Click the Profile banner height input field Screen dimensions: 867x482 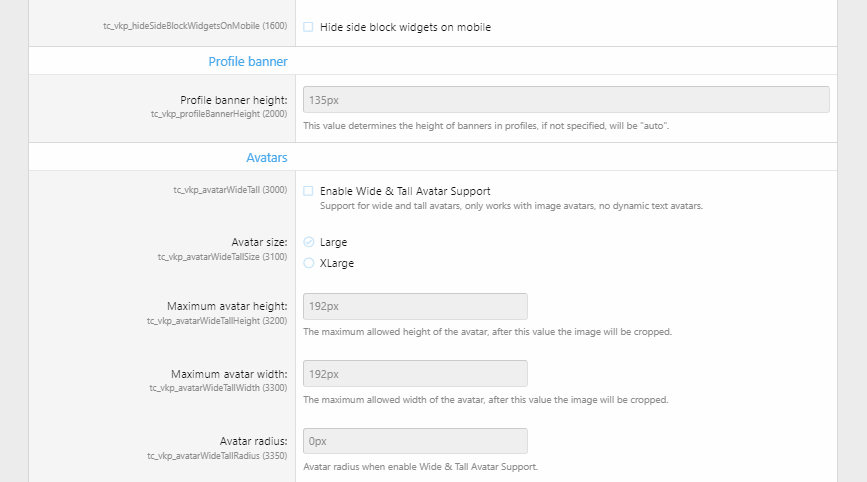click(x=566, y=100)
